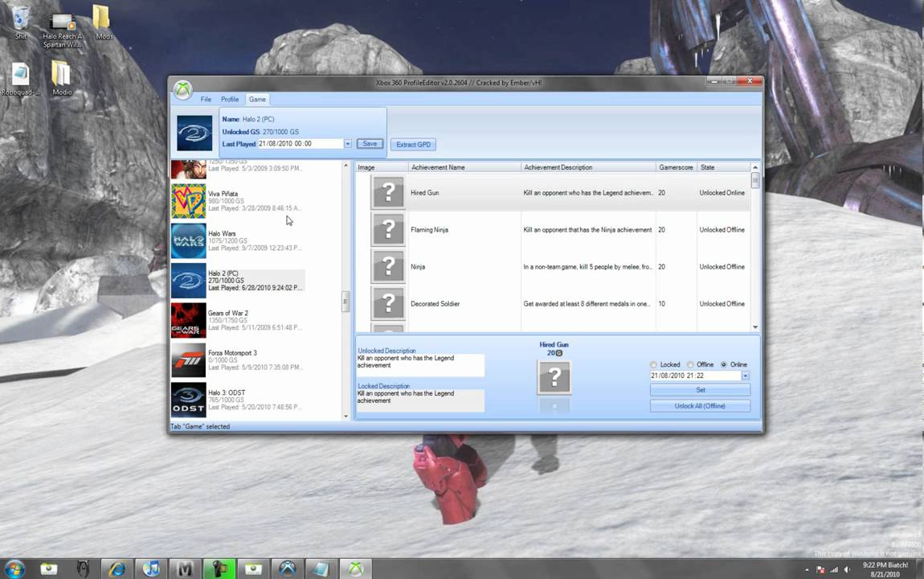Click the Unlocked Description text box

point(420,365)
